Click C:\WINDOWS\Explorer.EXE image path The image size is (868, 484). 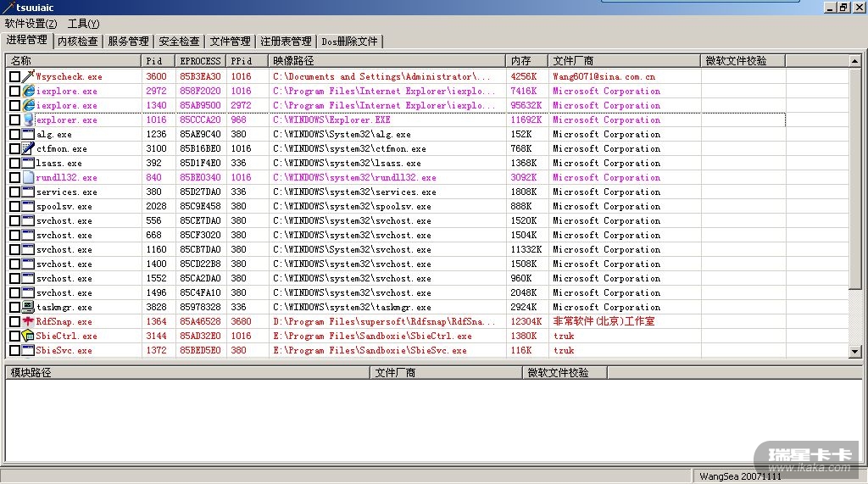point(331,120)
